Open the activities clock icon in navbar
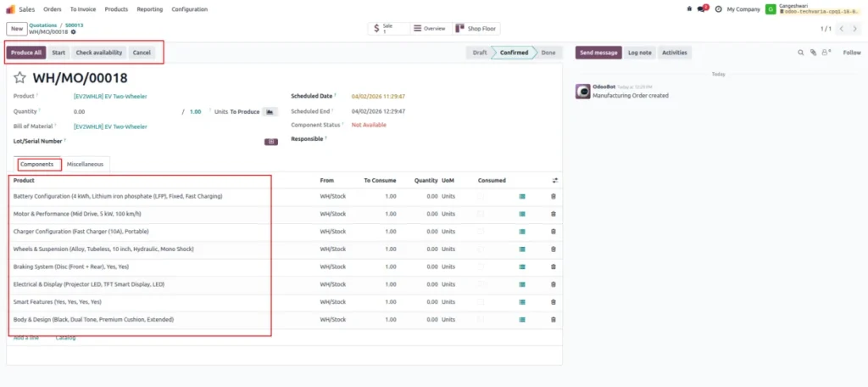Screen dimensions: 868x387 point(719,8)
